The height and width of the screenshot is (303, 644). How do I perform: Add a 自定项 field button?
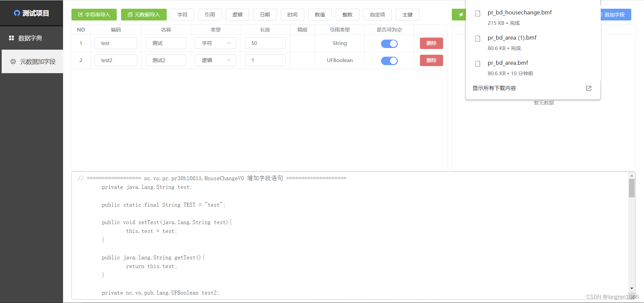click(377, 14)
